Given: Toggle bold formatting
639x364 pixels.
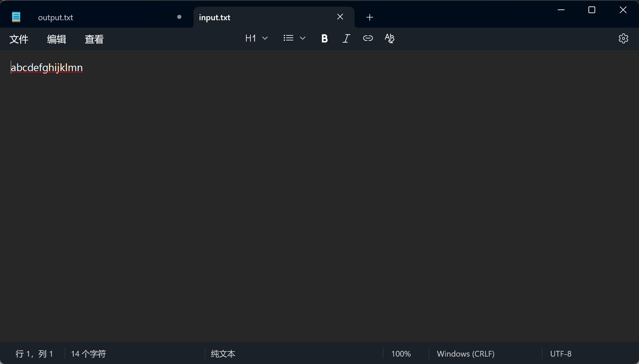Looking at the screenshot, I should pos(325,38).
